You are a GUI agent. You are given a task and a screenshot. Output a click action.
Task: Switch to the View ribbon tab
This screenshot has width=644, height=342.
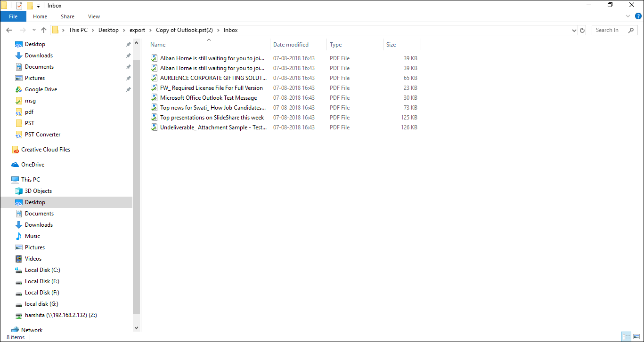[x=94, y=16]
